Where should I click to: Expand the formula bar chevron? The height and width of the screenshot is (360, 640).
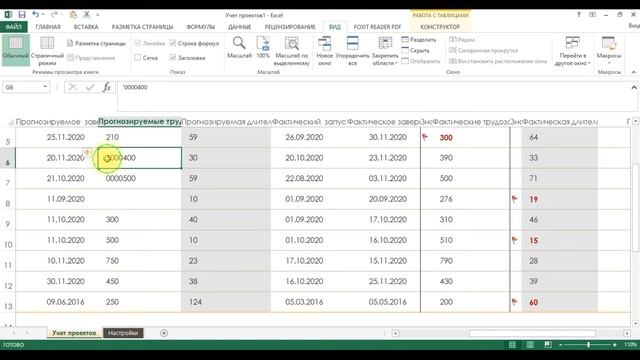coord(634,87)
